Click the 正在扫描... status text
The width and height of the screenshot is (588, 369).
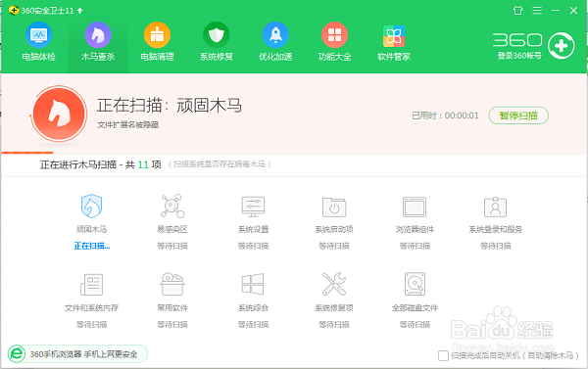coord(92,246)
